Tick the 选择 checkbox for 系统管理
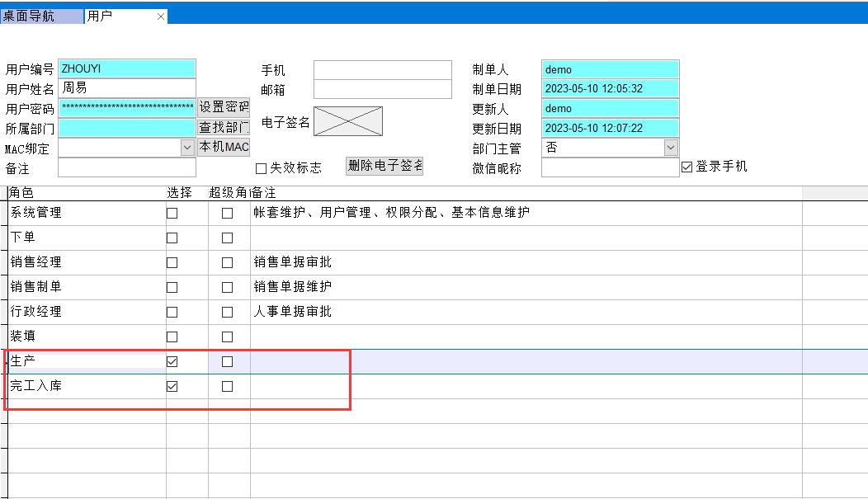868x499 pixels. pyautogui.click(x=172, y=213)
